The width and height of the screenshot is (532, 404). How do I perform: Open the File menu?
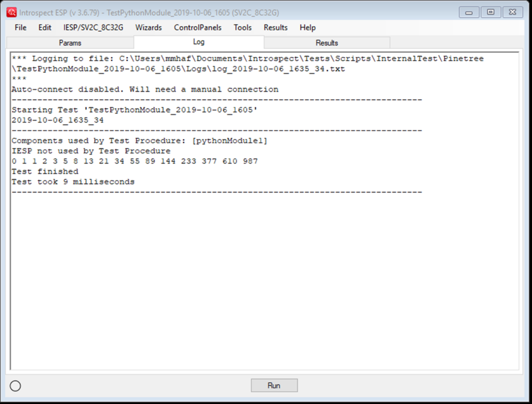(x=21, y=28)
